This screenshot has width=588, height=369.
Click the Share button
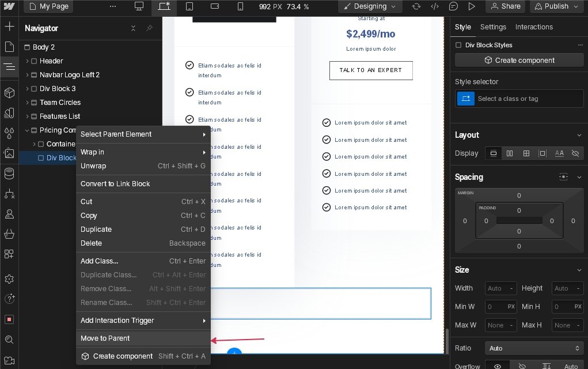coord(504,6)
